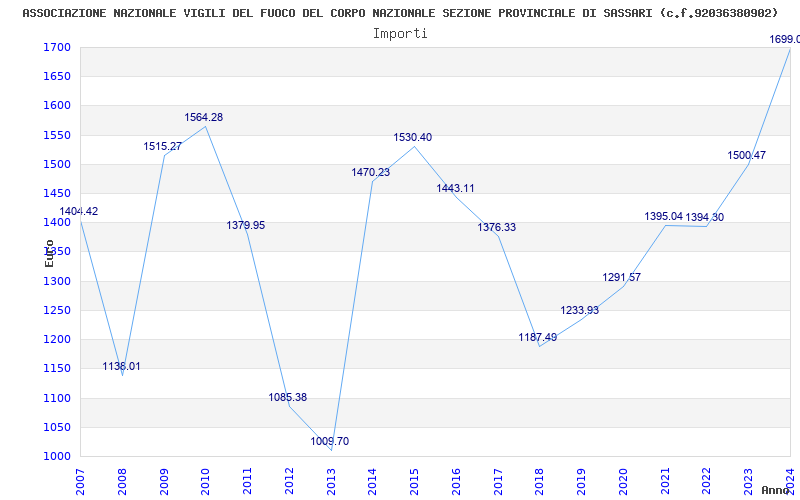Select the 1138.01 data label
Screen dimensions: 800x500
(x=121, y=366)
